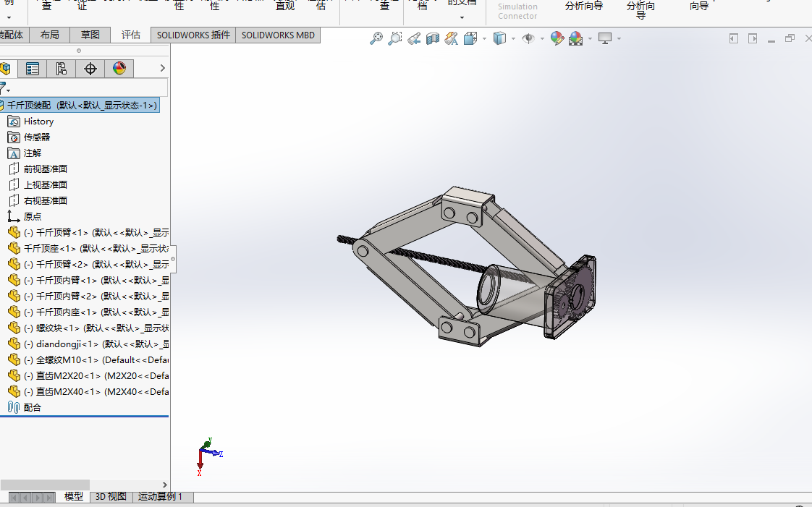Expand the manager pane with chevron arrow
The image size is (812, 507).
click(x=162, y=68)
